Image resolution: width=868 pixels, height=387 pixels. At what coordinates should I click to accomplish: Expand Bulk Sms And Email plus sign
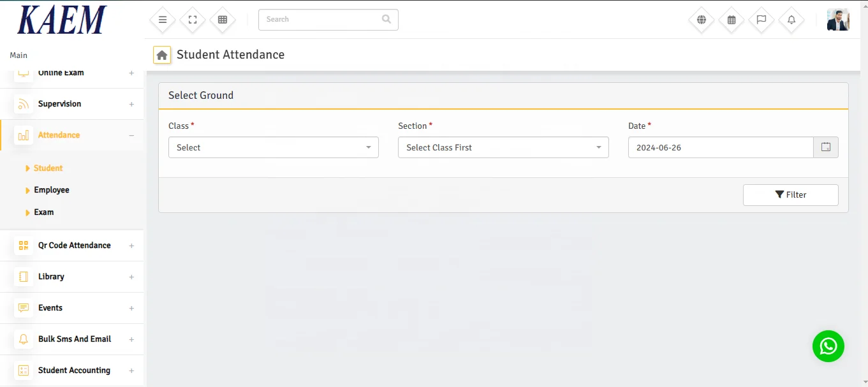131,339
